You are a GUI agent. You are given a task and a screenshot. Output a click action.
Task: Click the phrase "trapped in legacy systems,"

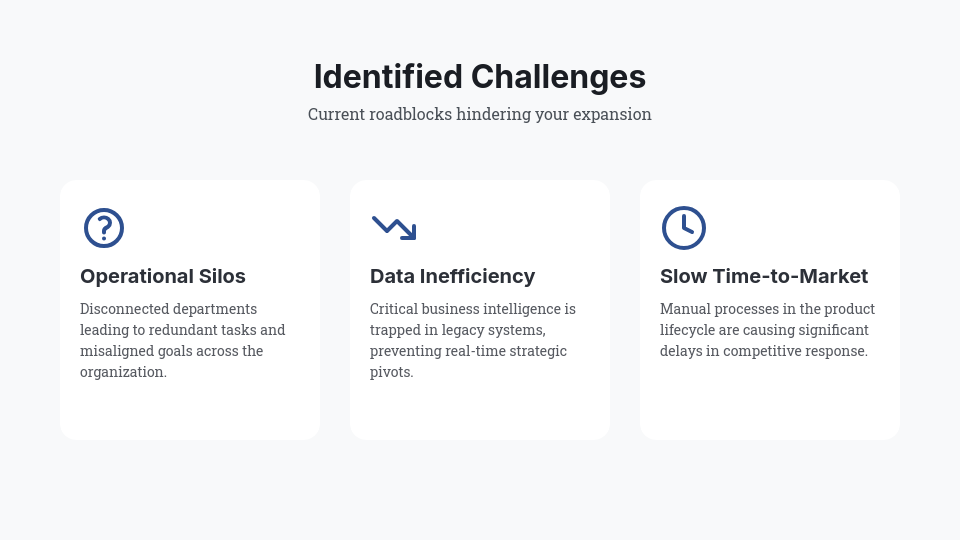[457, 330]
